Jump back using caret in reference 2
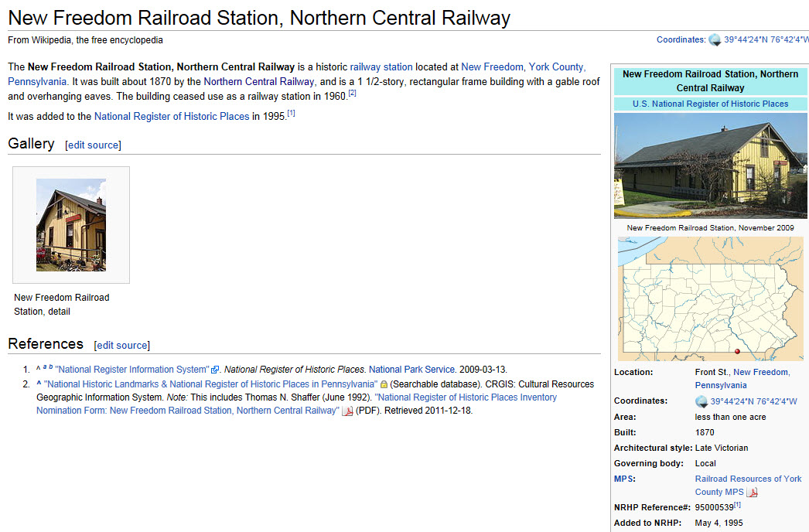 (x=39, y=384)
